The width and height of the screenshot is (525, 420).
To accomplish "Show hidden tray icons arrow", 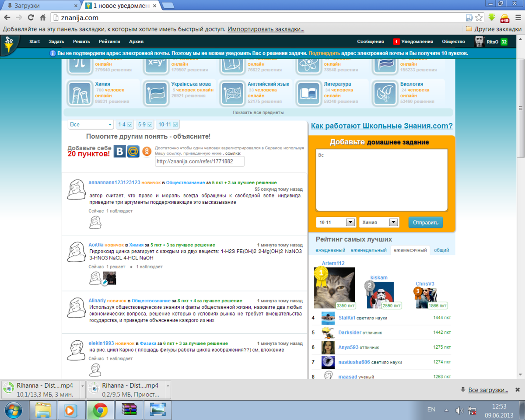I will (x=446, y=410).
